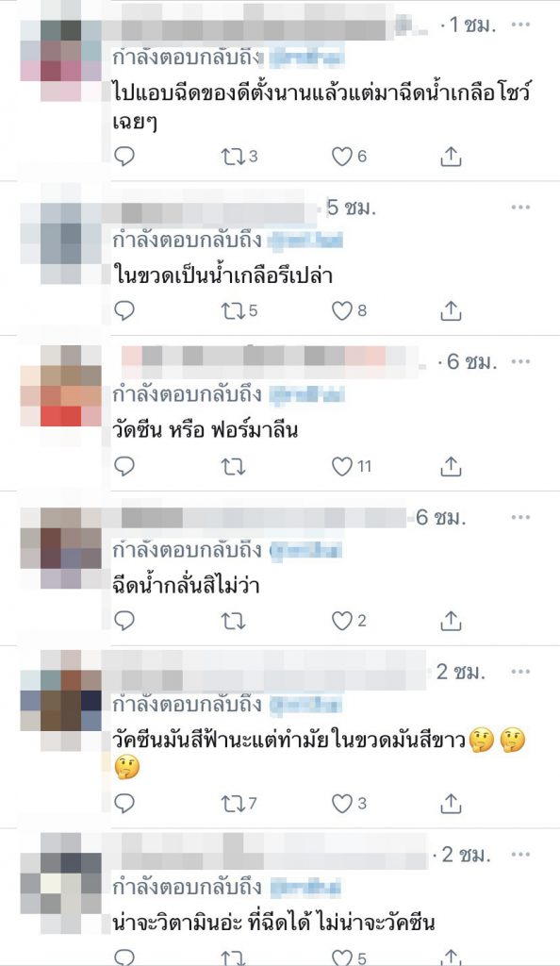Retweet the ฉีดน้ำกลั่นสิไม่ว่า tweet
This screenshot has height=966, width=560.
point(233,621)
